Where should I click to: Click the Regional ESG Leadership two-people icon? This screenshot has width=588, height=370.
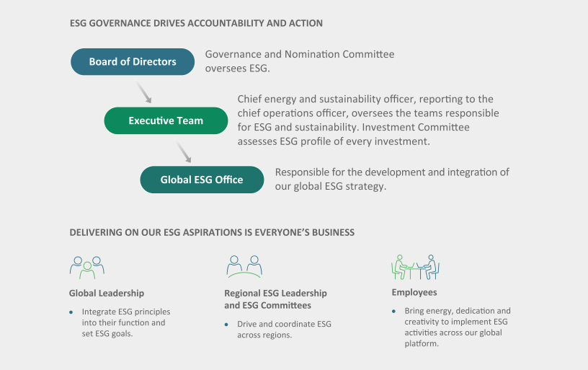click(x=244, y=267)
